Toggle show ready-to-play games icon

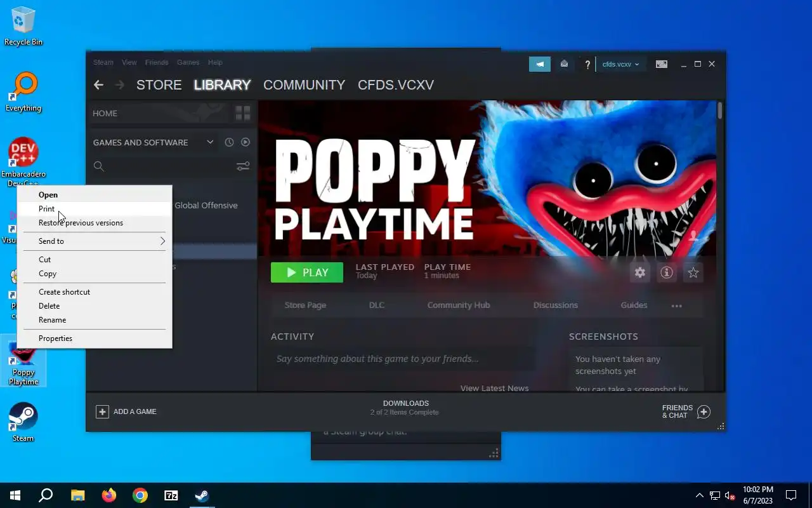(246, 142)
